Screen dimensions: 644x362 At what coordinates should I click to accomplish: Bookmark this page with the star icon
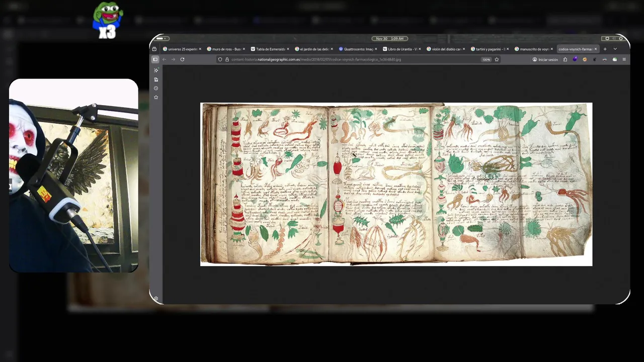pyautogui.click(x=497, y=59)
